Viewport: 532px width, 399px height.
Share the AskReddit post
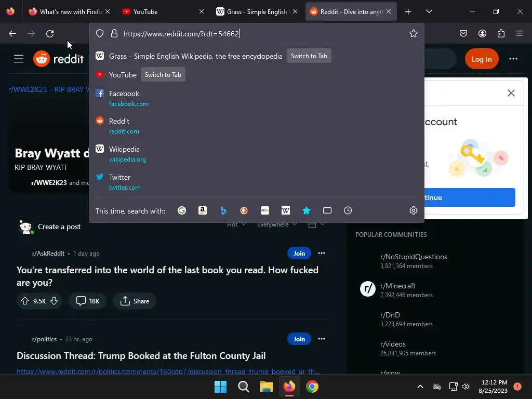pyautogui.click(x=135, y=301)
